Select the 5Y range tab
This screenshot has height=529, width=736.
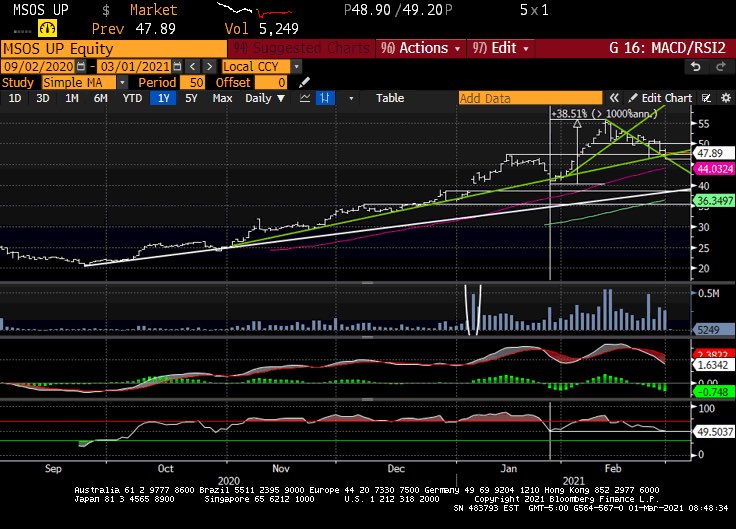pos(191,98)
